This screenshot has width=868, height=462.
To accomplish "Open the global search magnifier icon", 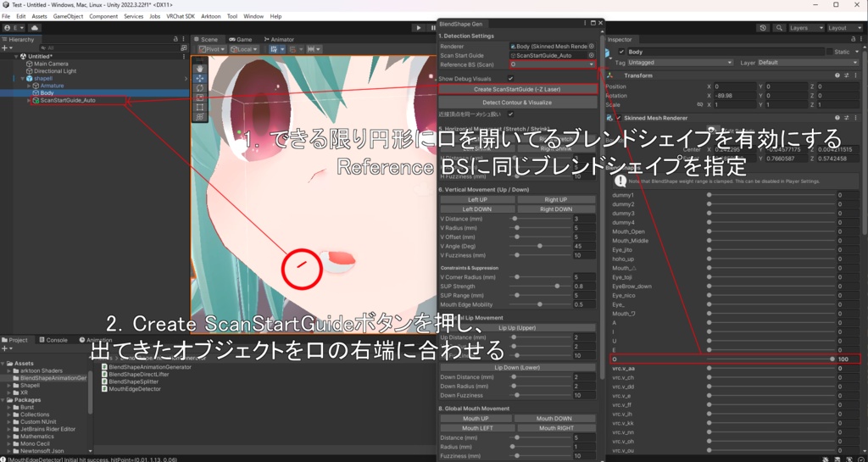I will coord(780,28).
